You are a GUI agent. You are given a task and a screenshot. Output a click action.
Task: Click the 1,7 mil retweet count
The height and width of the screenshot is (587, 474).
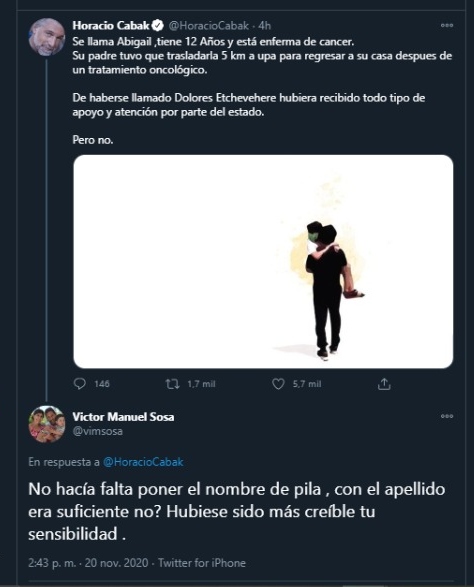click(x=201, y=384)
